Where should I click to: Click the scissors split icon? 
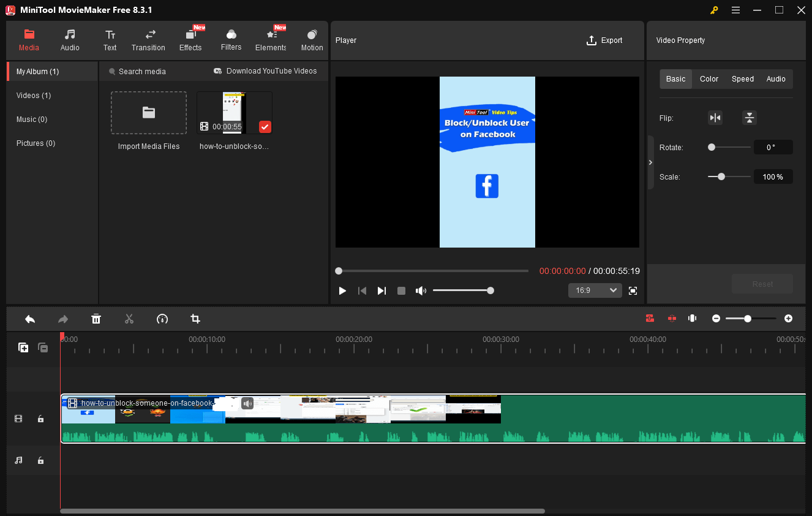click(x=129, y=319)
